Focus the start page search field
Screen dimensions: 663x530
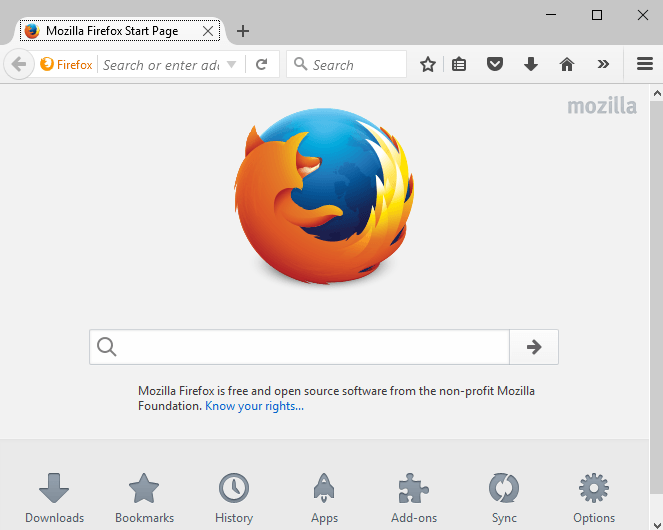[310, 347]
